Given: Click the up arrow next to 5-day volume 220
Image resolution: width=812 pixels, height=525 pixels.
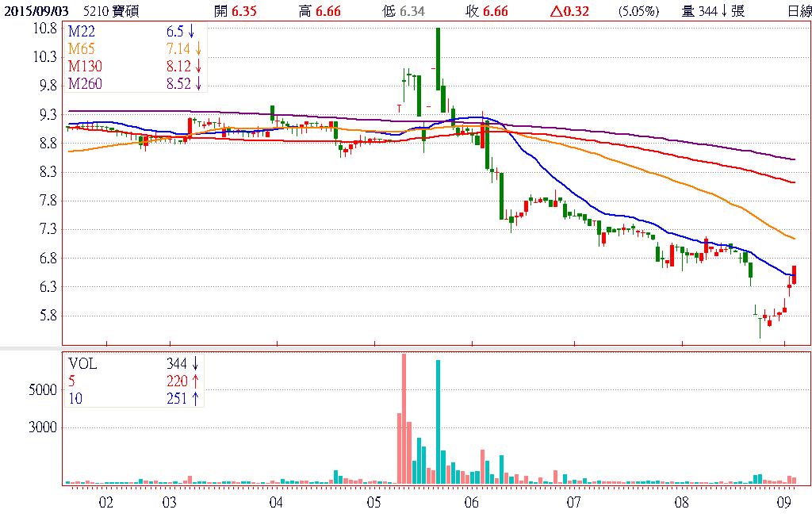Looking at the screenshot, I should [x=195, y=381].
